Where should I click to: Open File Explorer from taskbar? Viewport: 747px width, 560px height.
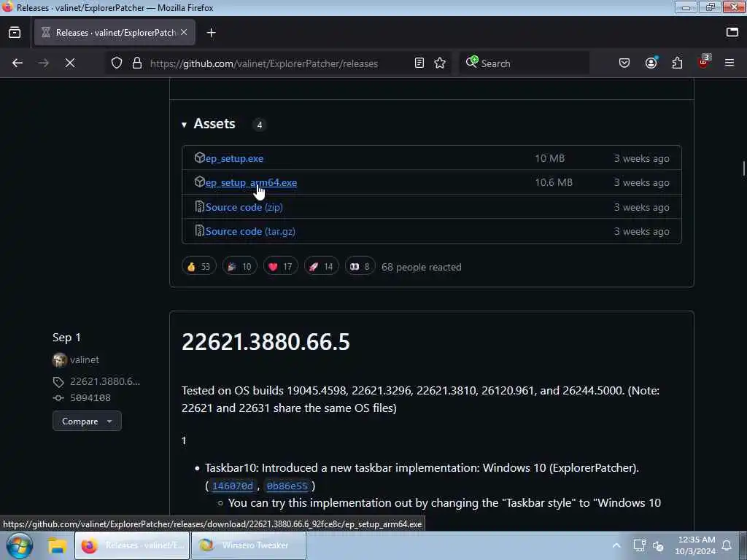57,545
